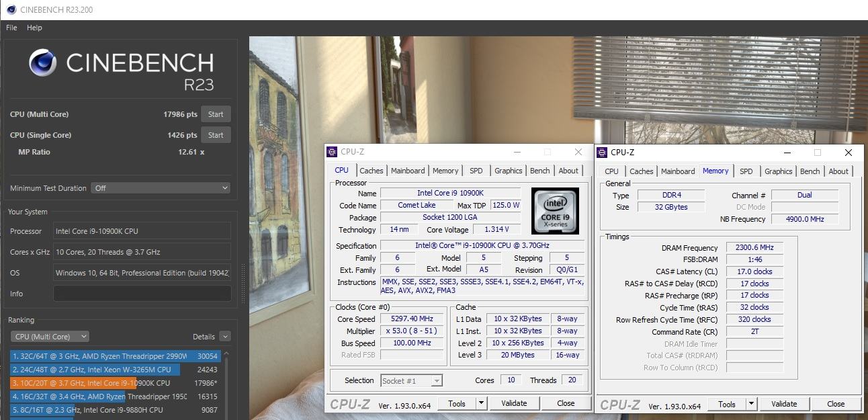Switch to SPD tab in left CPU-Z window
Screen dimensions: 868x420
point(476,171)
